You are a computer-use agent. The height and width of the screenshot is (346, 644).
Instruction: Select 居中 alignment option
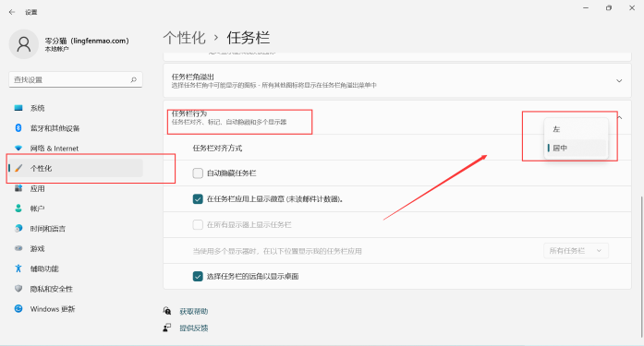[577, 148]
